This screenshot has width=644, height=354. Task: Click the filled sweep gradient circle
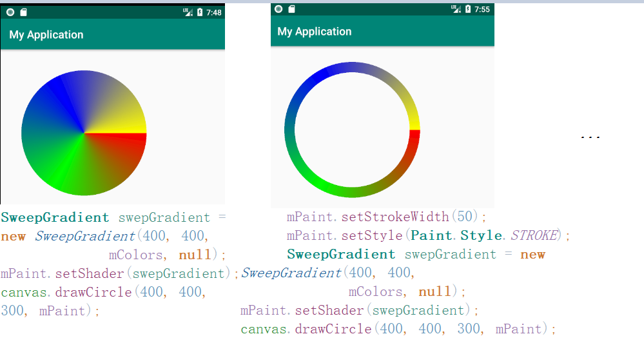(x=84, y=133)
